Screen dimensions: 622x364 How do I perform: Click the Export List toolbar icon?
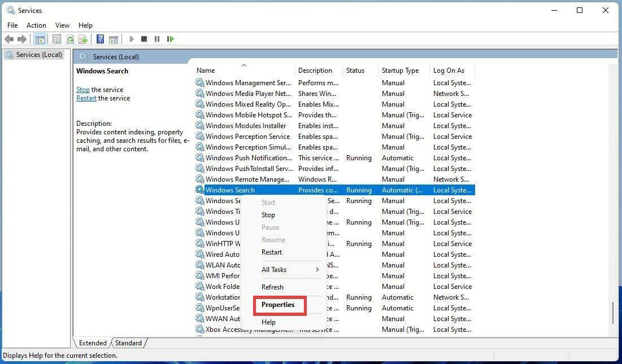coord(82,39)
